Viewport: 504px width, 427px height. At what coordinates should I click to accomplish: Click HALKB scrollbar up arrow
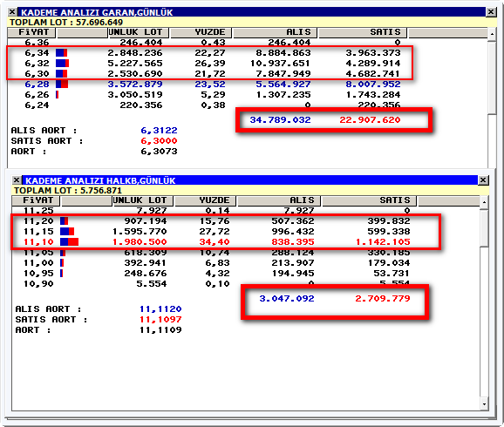[484, 202]
